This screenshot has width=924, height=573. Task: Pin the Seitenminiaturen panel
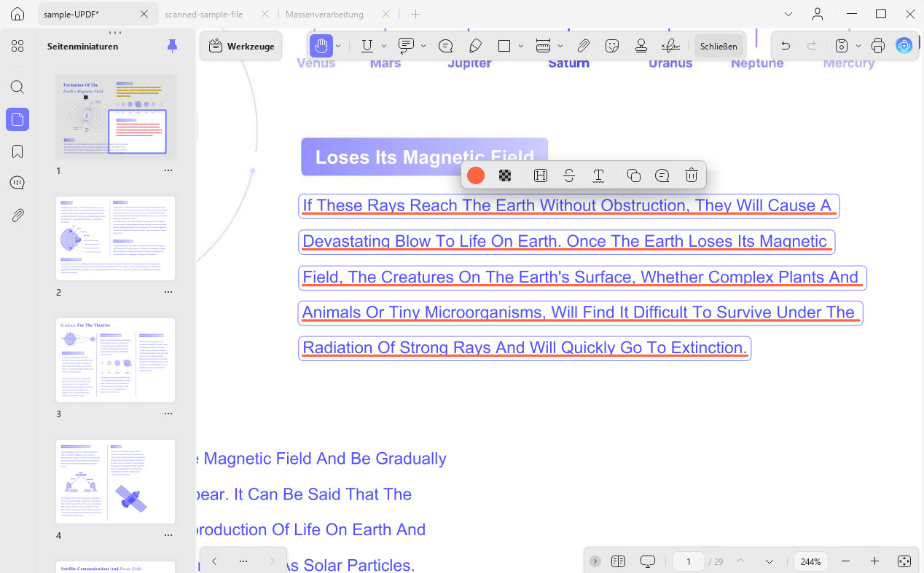point(172,47)
